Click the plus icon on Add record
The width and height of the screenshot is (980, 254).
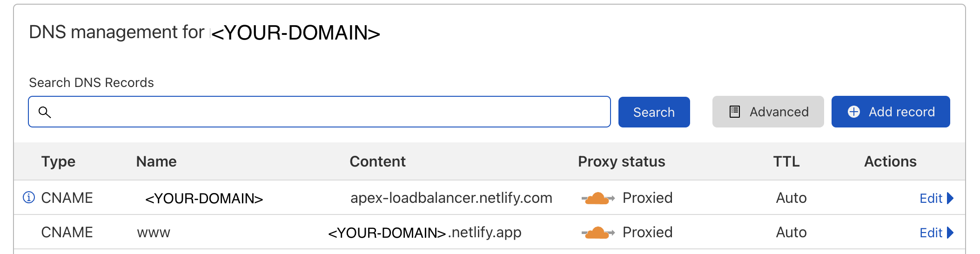853,112
